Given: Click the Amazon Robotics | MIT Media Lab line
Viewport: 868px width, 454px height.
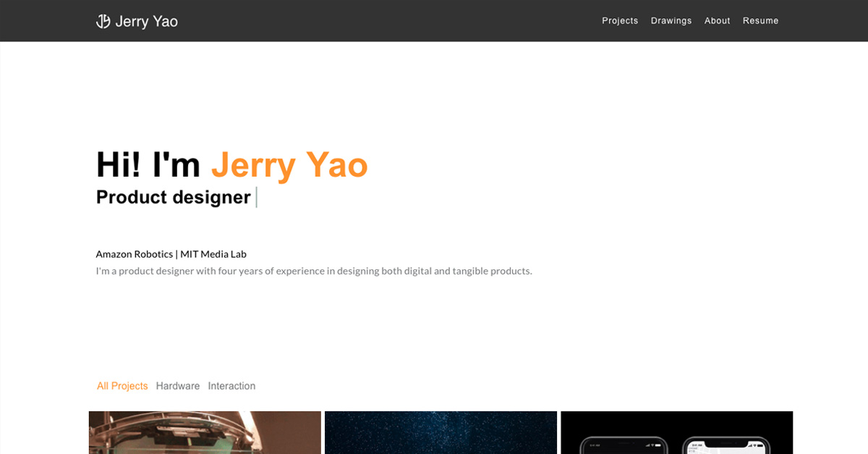Looking at the screenshot, I should [x=171, y=254].
